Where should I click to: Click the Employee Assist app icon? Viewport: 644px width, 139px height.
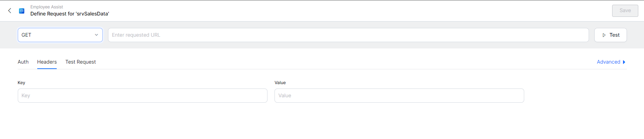click(x=22, y=11)
